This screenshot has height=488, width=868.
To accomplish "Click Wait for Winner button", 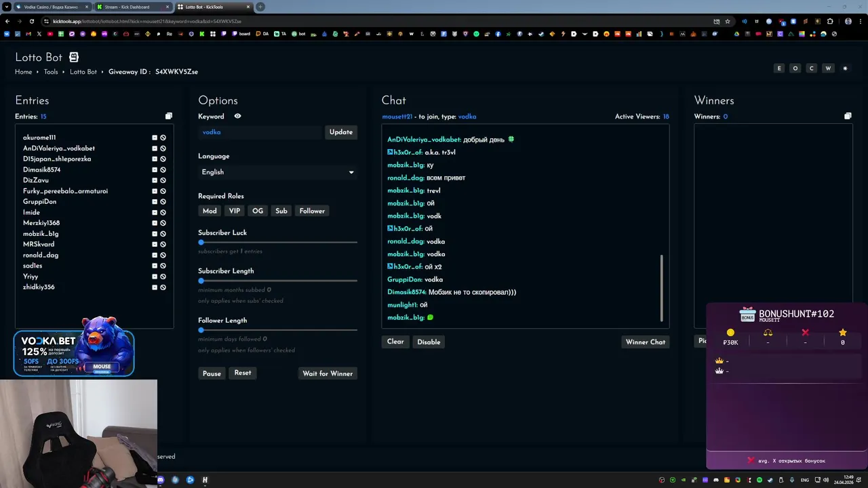I will 328,373.
